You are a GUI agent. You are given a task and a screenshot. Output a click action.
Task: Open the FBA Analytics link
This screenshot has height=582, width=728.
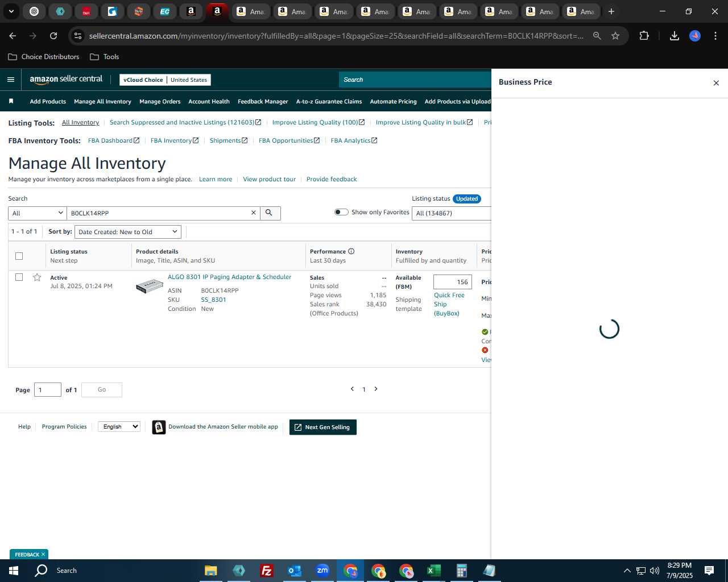(x=354, y=140)
